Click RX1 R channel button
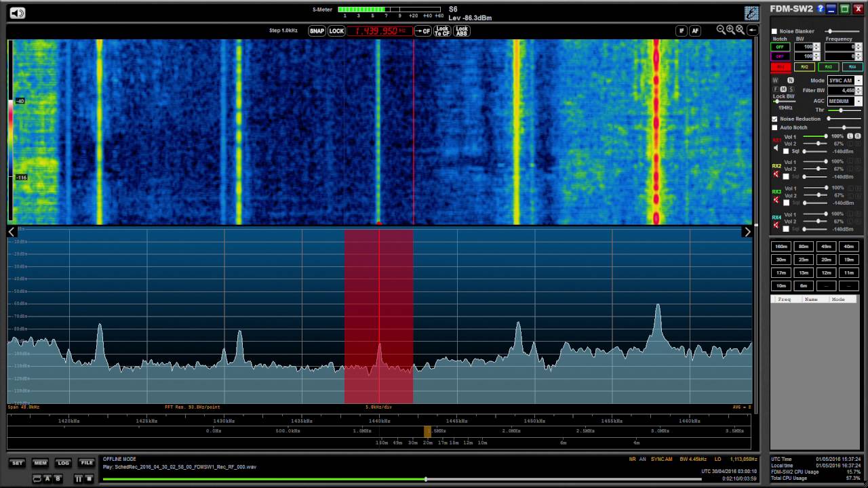The width and height of the screenshot is (868, 488). click(x=856, y=137)
